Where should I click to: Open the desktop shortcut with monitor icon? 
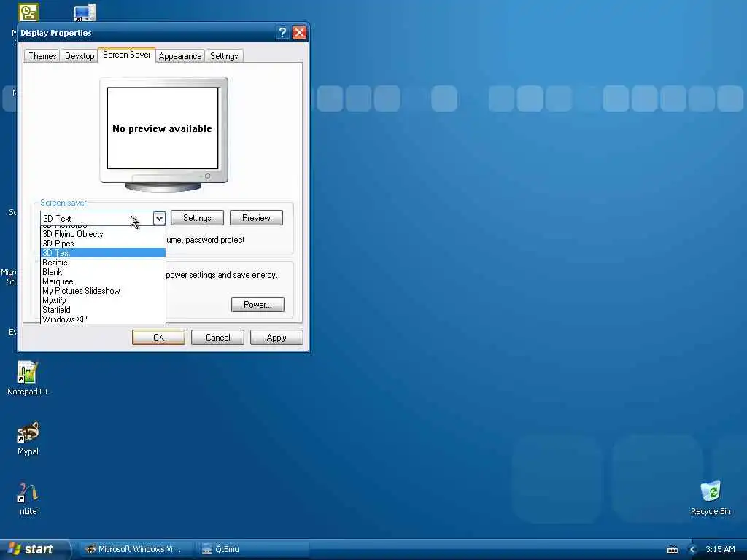(85, 12)
